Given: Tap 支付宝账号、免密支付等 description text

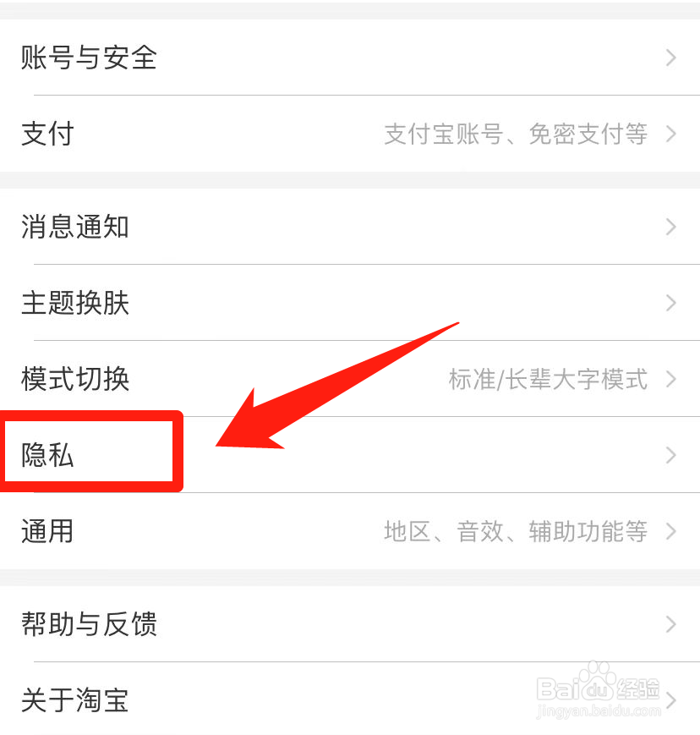Looking at the screenshot, I should click(x=516, y=134).
